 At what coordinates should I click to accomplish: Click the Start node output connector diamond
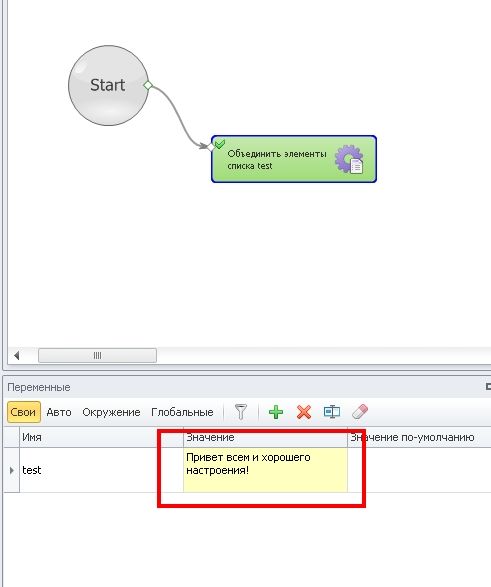coord(148,85)
